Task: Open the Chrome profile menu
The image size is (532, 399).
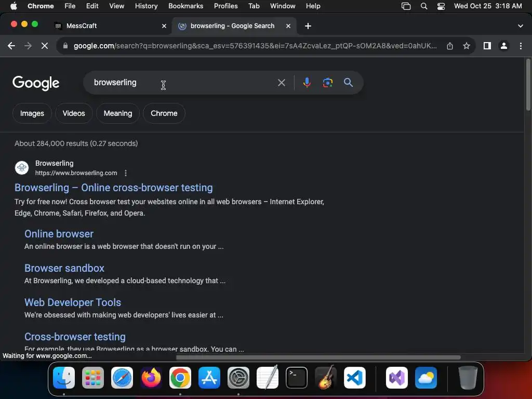Action: [x=504, y=46]
